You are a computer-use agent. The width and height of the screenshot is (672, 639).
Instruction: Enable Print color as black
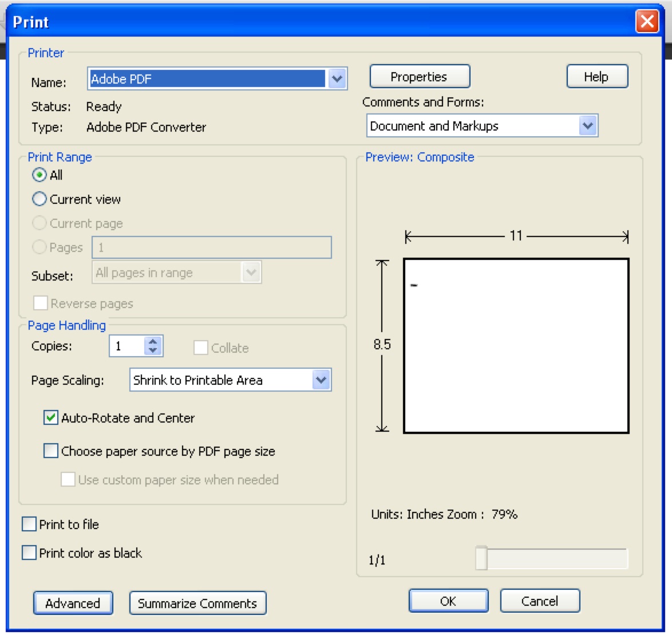(29, 553)
